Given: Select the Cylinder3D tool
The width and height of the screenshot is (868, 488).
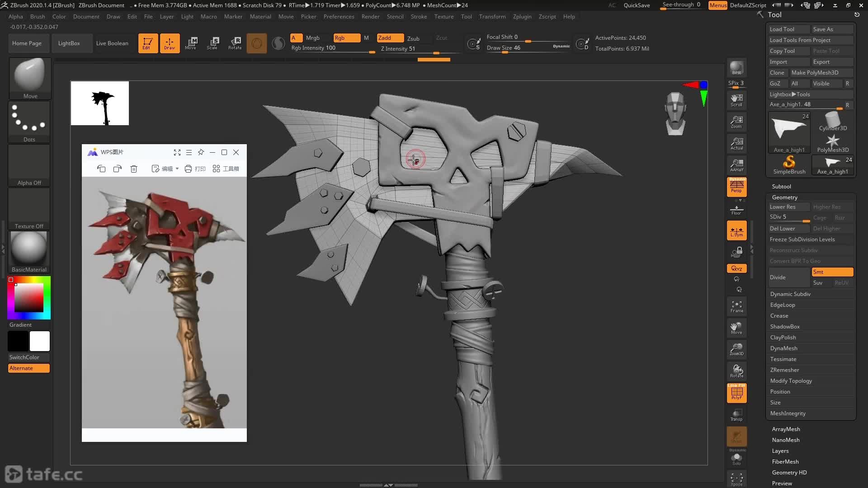Looking at the screenshot, I should point(832,122).
